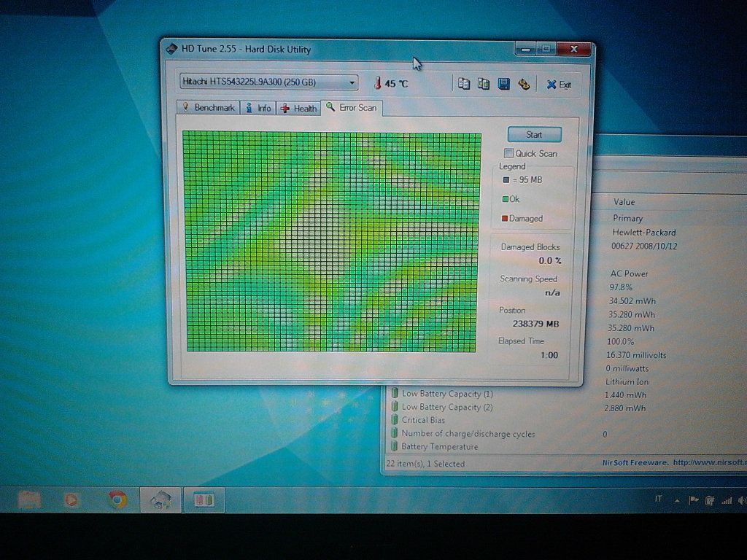Select the Error Scan tab
Screen dimensions: 747x560
click(352, 108)
